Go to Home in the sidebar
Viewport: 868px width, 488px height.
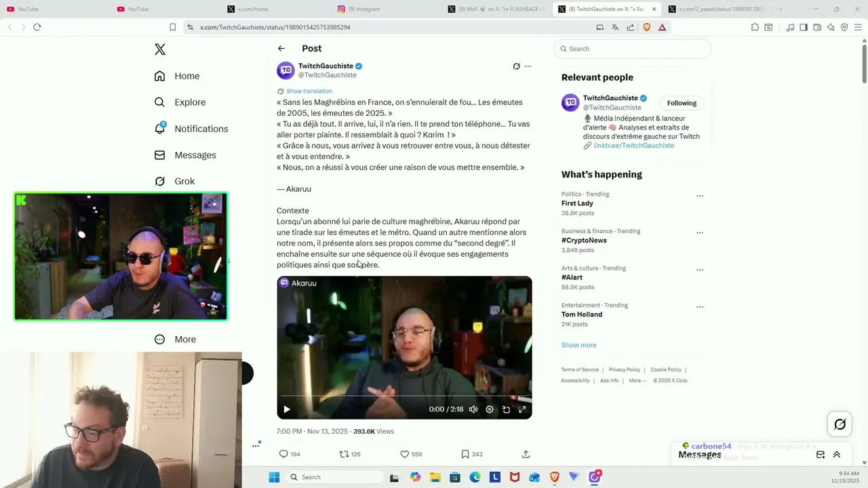click(177, 76)
